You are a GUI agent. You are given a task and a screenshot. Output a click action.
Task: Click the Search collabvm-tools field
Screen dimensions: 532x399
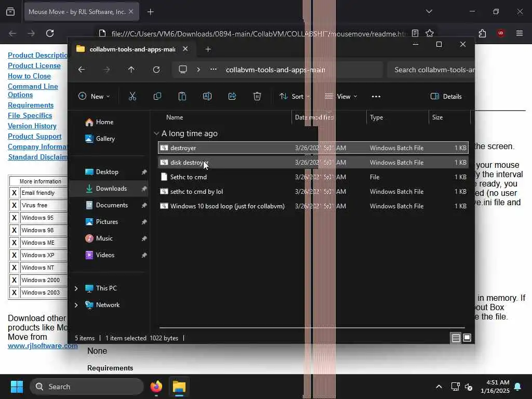[x=431, y=70]
